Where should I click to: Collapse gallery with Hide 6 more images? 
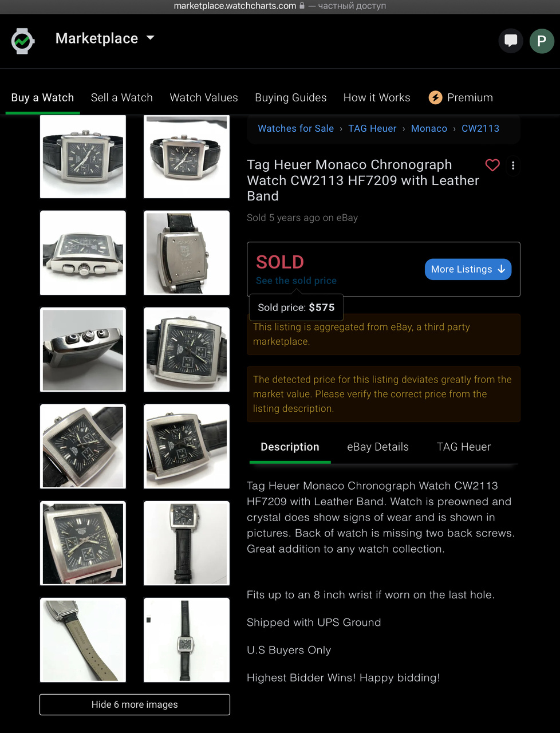pos(135,704)
